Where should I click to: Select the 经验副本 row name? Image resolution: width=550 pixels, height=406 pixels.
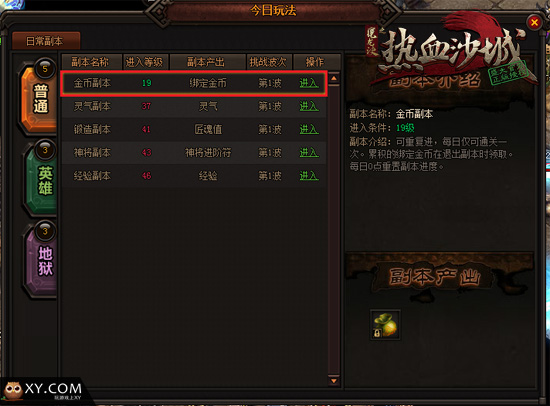pos(92,175)
